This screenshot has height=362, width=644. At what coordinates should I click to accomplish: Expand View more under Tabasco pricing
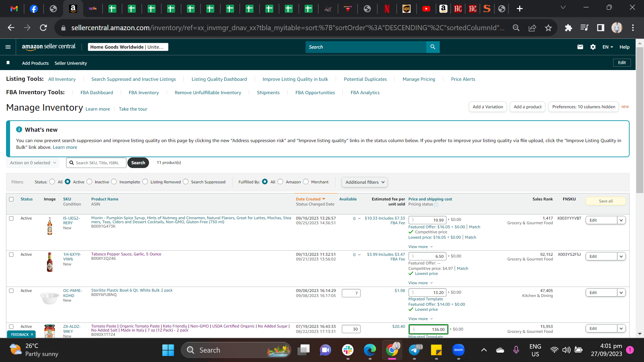(421, 283)
